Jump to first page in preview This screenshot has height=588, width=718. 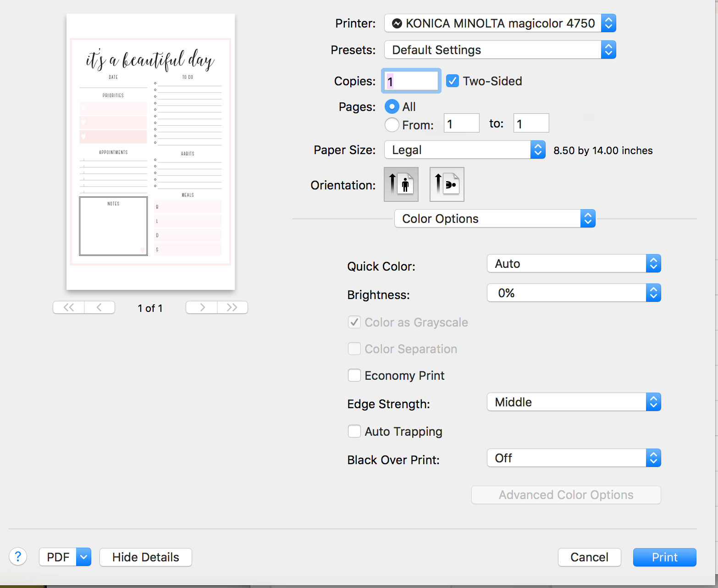[68, 307]
